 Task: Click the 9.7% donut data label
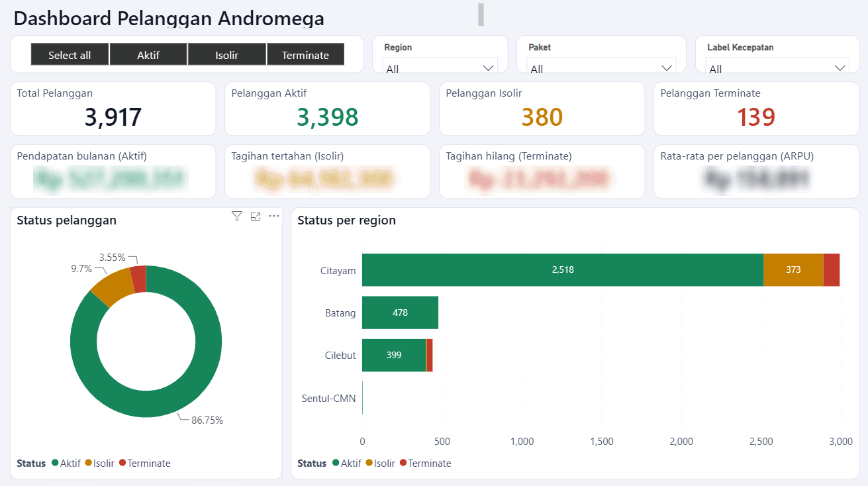click(x=81, y=269)
